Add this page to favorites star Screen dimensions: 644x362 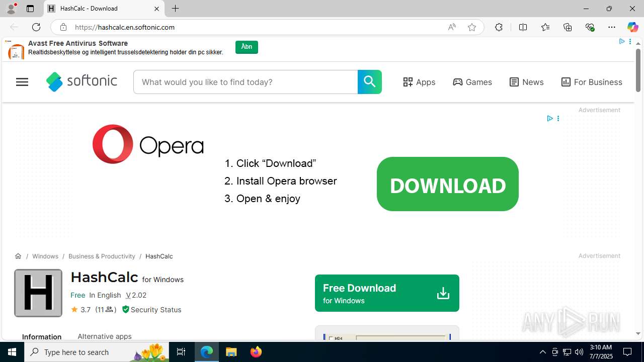tap(472, 27)
